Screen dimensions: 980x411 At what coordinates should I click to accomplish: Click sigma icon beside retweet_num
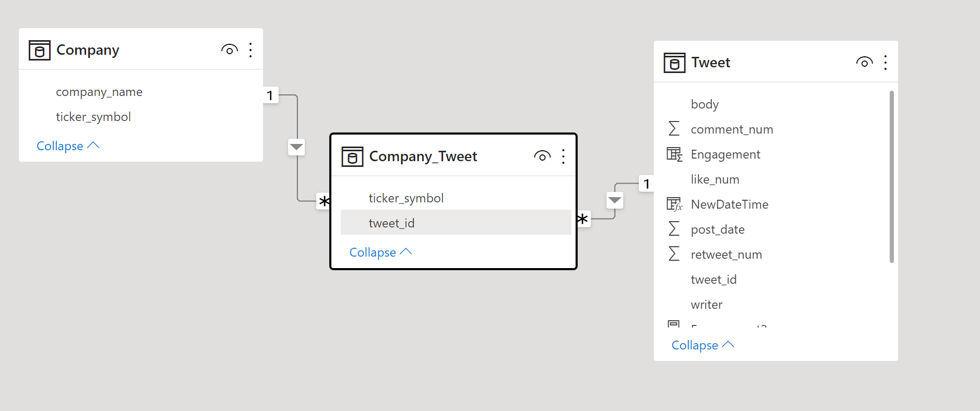coord(674,253)
